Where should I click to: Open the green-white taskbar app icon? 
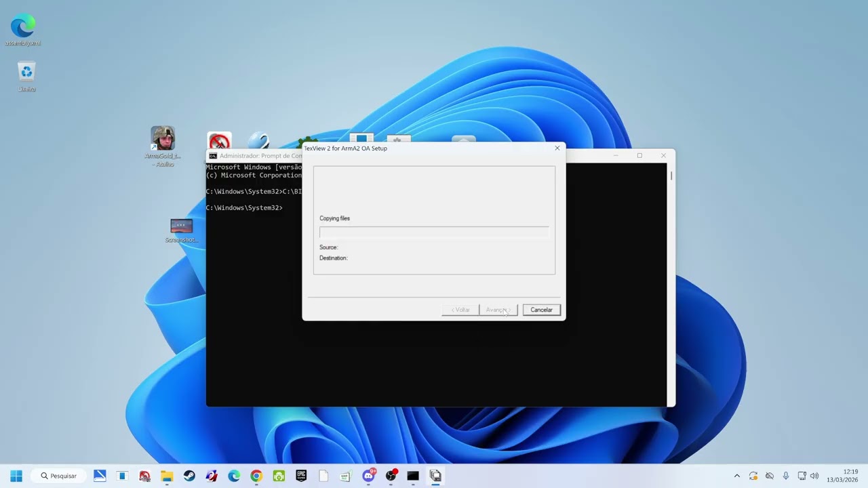click(x=346, y=476)
